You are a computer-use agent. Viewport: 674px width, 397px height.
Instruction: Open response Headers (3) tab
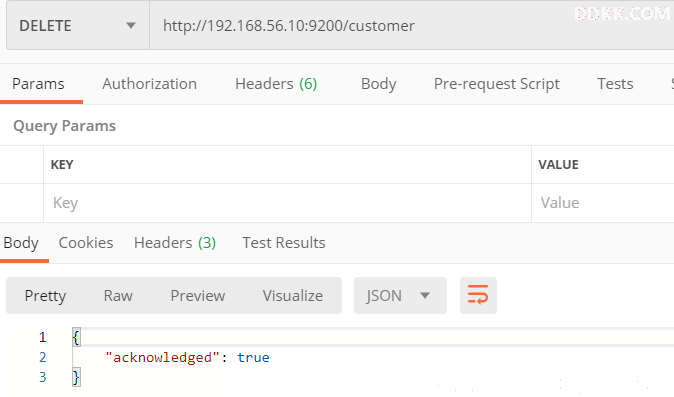tap(175, 243)
